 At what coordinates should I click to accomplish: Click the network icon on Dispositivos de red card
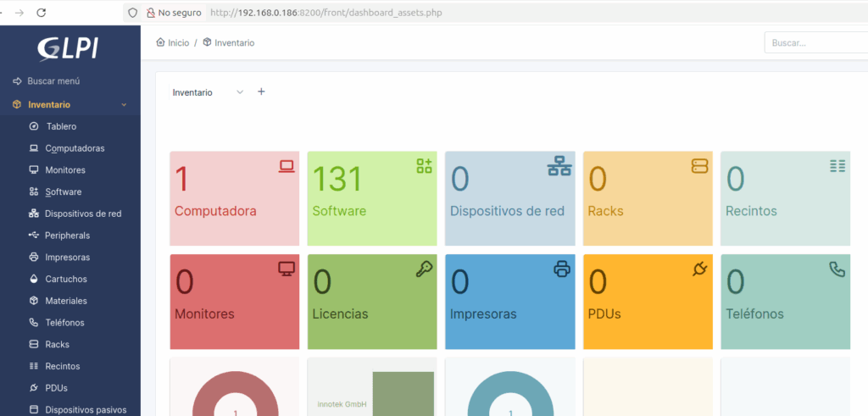(559, 166)
